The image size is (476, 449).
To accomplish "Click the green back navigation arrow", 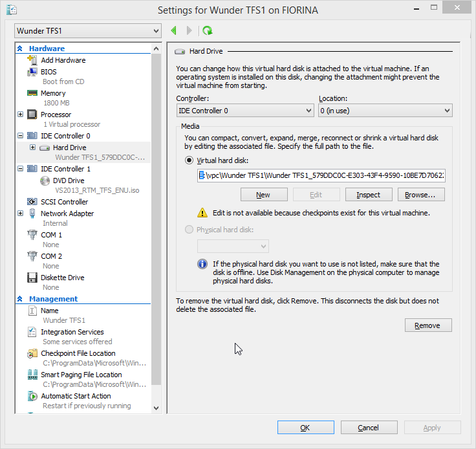I will pos(173,30).
